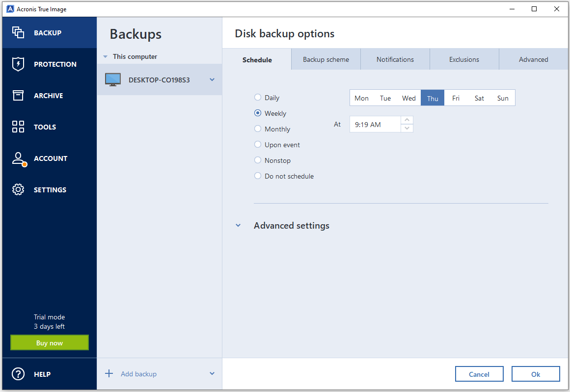
Task: Click the plus icon for Add backup
Action: [x=109, y=373]
